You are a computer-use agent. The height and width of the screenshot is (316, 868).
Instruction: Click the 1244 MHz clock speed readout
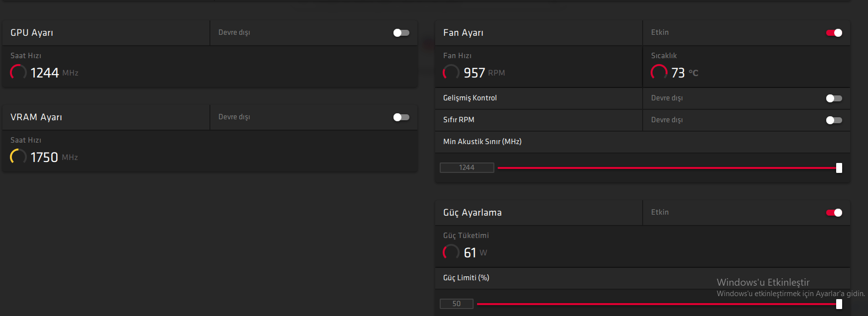coord(45,73)
